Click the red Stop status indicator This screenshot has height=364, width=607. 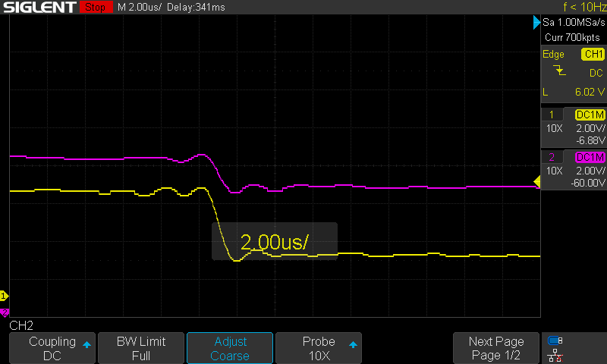point(96,7)
